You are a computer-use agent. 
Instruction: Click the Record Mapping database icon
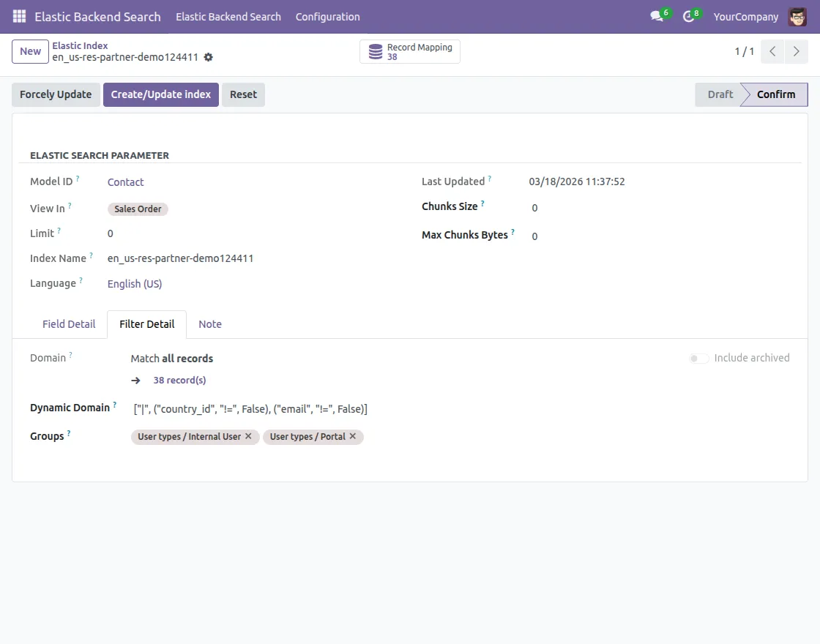pos(376,52)
